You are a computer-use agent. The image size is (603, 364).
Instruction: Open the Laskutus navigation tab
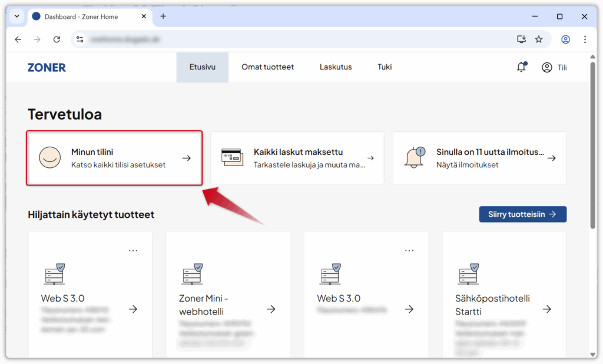tap(336, 67)
